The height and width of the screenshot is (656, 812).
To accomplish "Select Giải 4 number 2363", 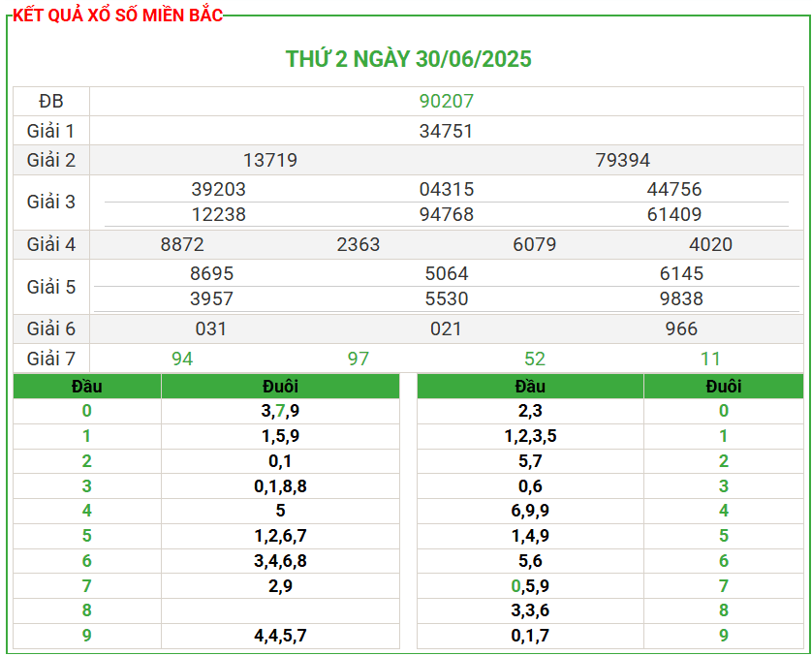I will 359,244.
